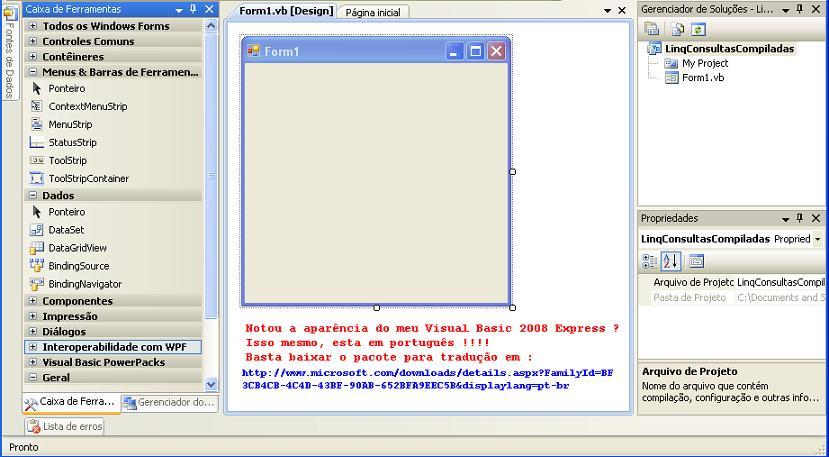Viewport: 829px width, 457px height.
Task: Click Form1 design surface body
Action: click(376, 182)
